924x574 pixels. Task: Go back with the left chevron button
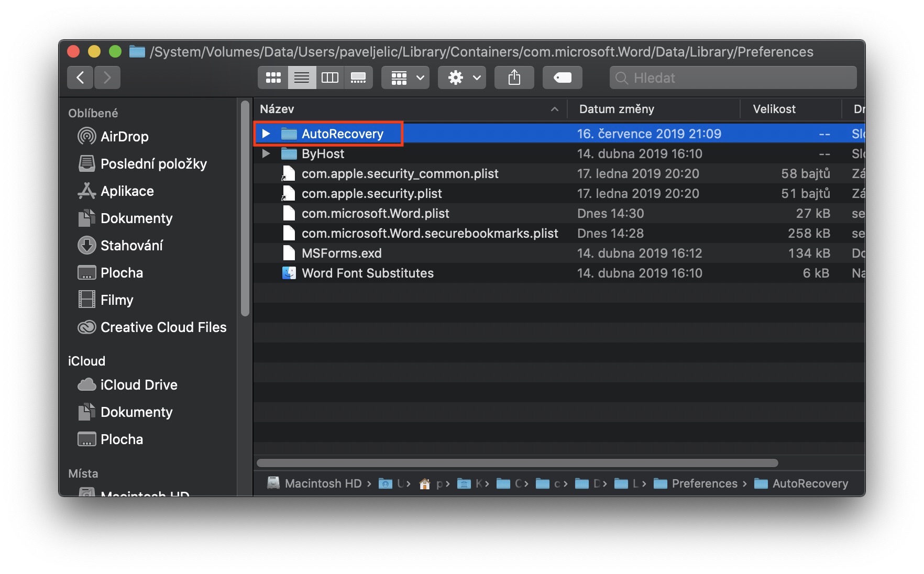point(80,78)
